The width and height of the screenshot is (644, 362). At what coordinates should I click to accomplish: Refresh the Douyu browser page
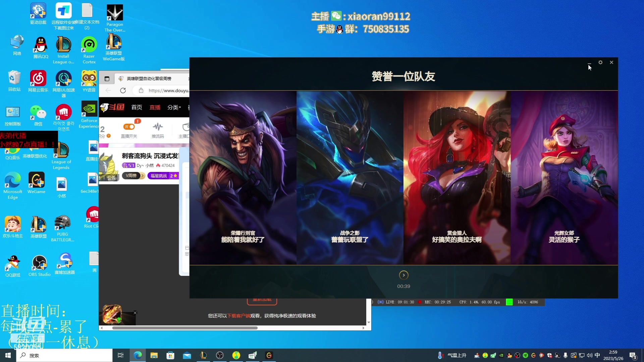coord(123,90)
